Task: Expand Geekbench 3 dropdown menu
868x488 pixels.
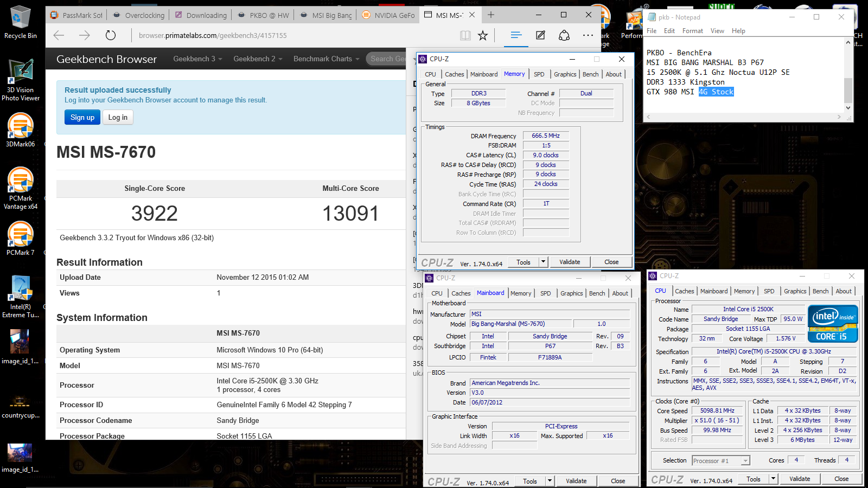Action: (x=197, y=59)
